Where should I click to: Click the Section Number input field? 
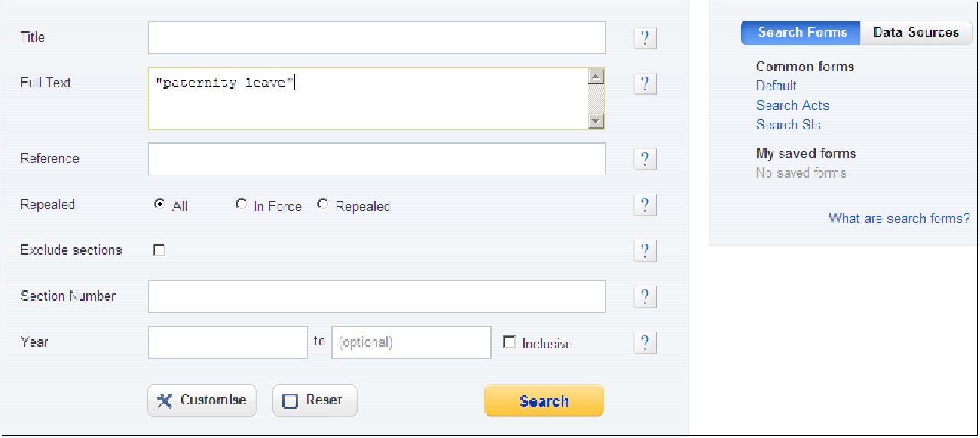click(376, 296)
